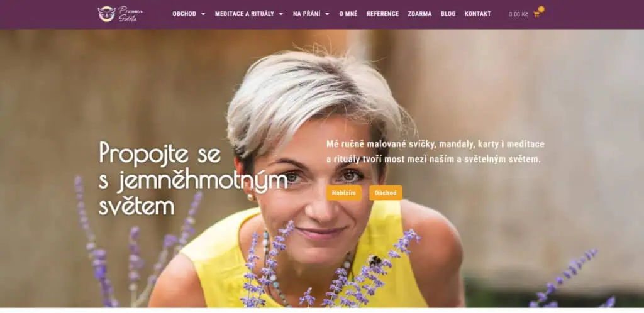Go to the O mně page
This screenshot has width=644, height=313.
click(348, 14)
